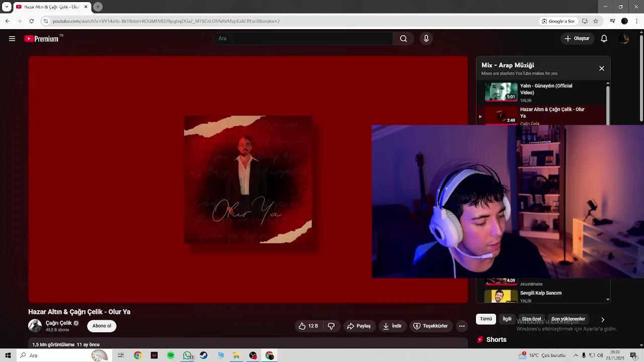The width and height of the screenshot is (644, 362).
Task: Open Valorant icon on taskbar
Action: click(154, 355)
